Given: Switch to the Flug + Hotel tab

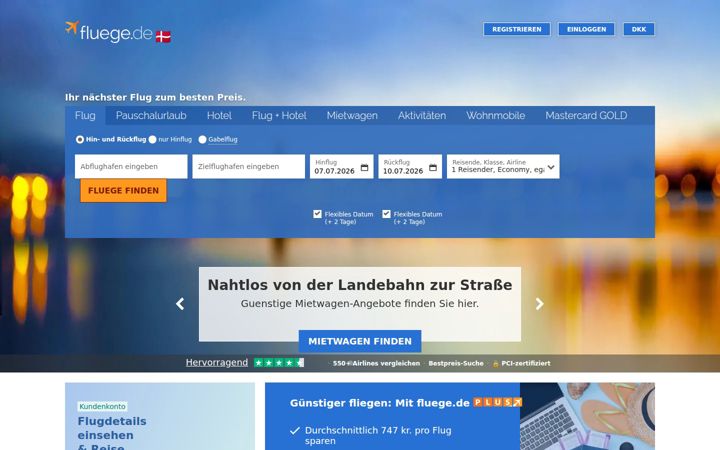Looking at the screenshot, I should [279, 116].
